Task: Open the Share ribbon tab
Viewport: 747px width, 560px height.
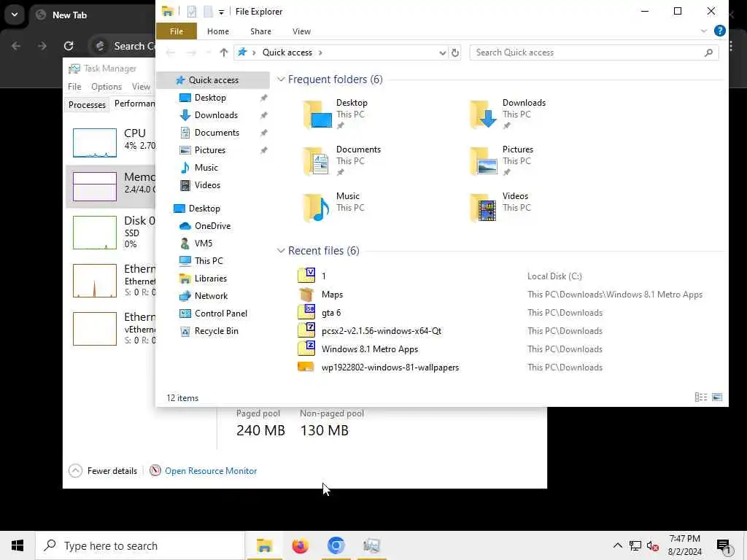Action: click(260, 31)
